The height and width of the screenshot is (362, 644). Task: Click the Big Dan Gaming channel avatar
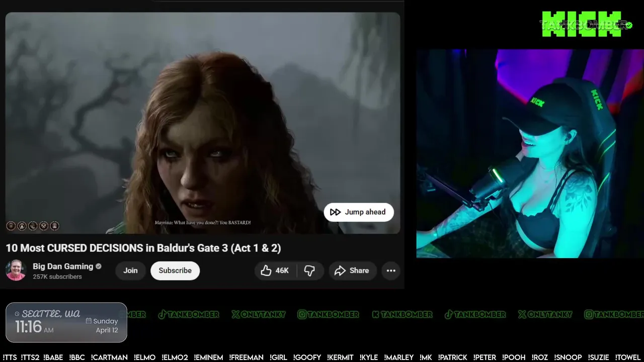coord(16,270)
